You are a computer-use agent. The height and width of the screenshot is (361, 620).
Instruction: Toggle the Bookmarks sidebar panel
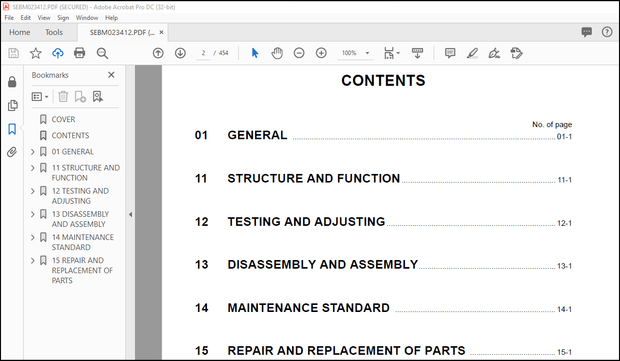click(12, 129)
